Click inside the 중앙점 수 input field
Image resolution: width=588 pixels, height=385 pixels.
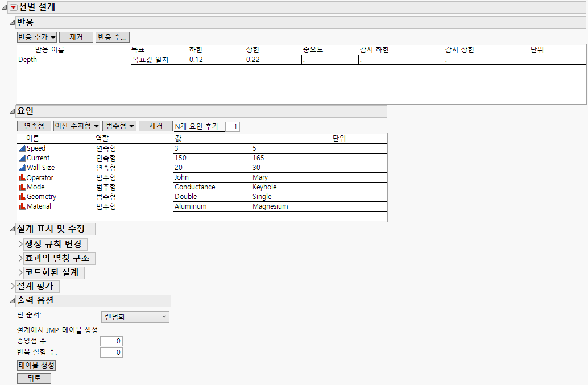tap(111, 341)
